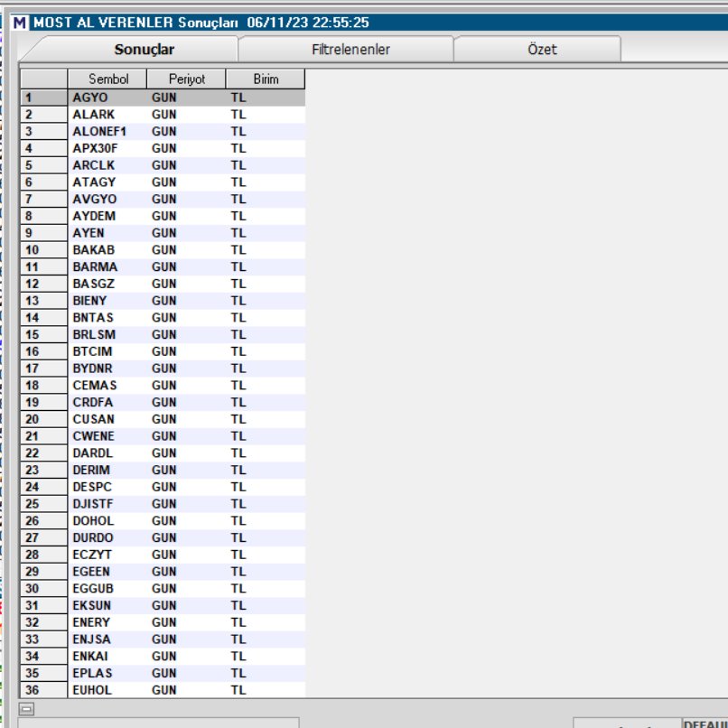The image size is (728, 728).
Task: Select the ALARK symbol
Action: pos(93,114)
